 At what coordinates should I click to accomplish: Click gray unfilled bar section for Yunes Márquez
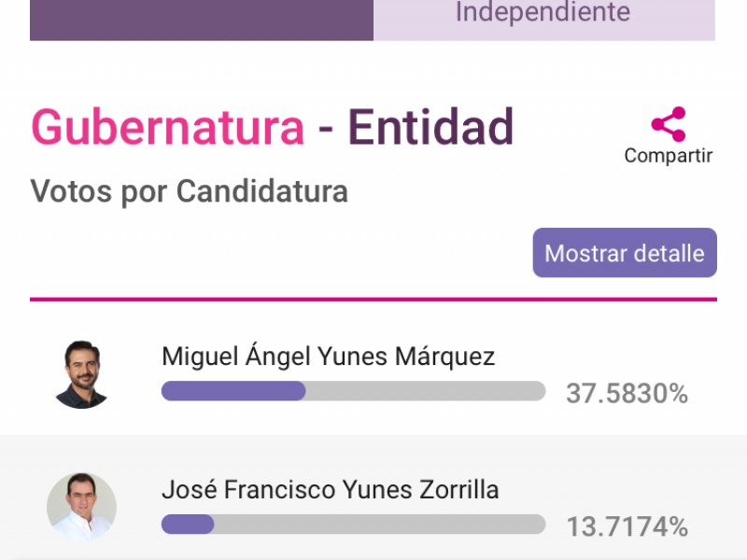[426, 391]
